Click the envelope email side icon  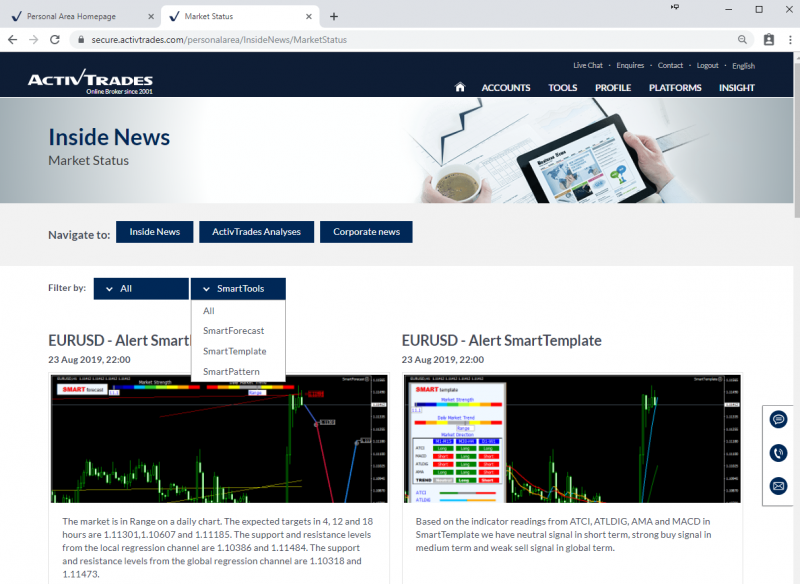778,486
